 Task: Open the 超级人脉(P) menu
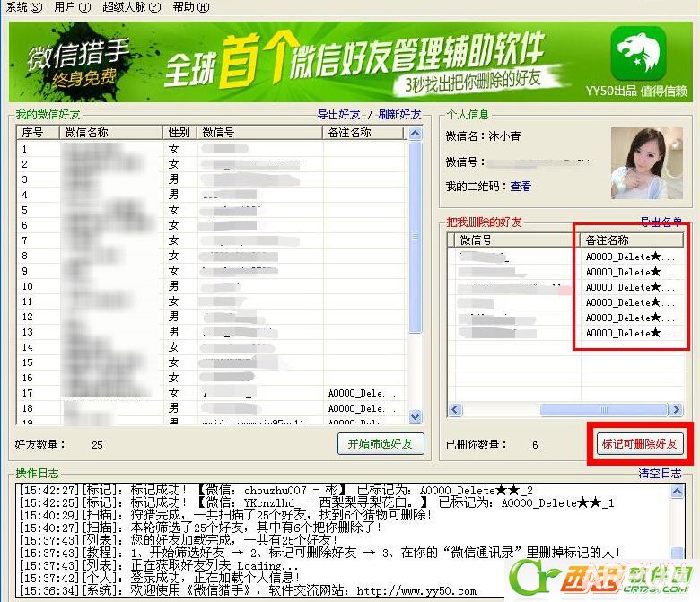pyautogui.click(x=131, y=7)
